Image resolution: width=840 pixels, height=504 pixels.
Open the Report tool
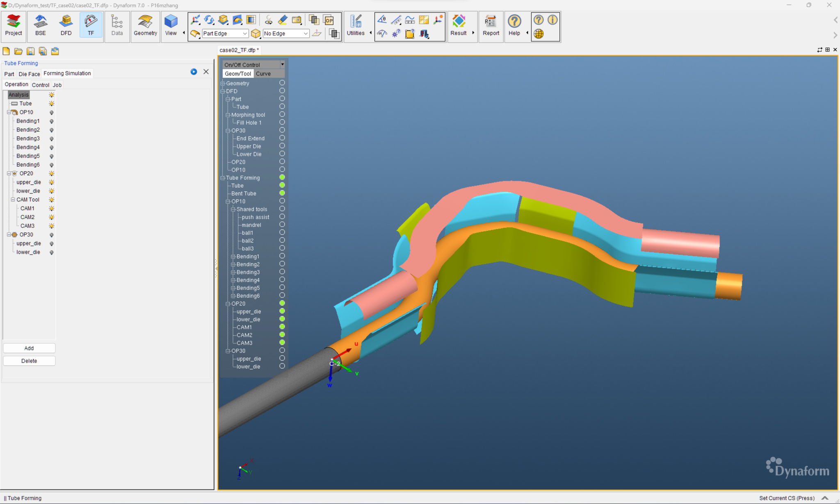tap(491, 25)
